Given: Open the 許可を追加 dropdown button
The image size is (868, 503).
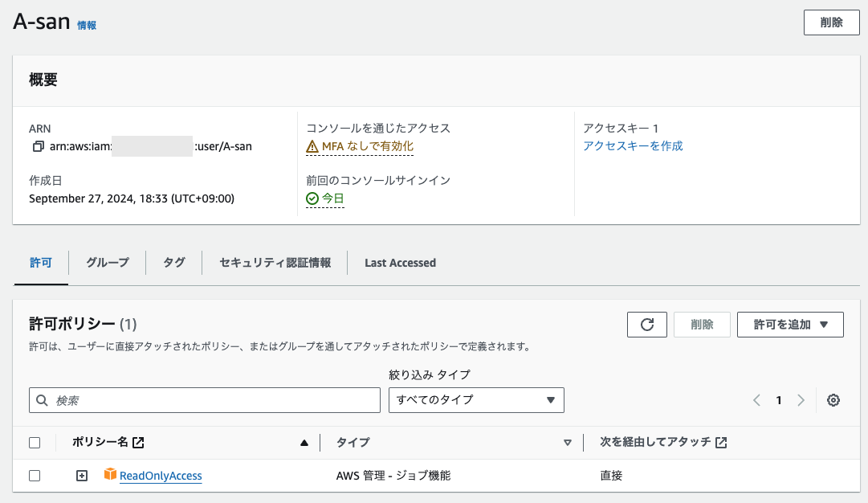Looking at the screenshot, I should tap(790, 325).
